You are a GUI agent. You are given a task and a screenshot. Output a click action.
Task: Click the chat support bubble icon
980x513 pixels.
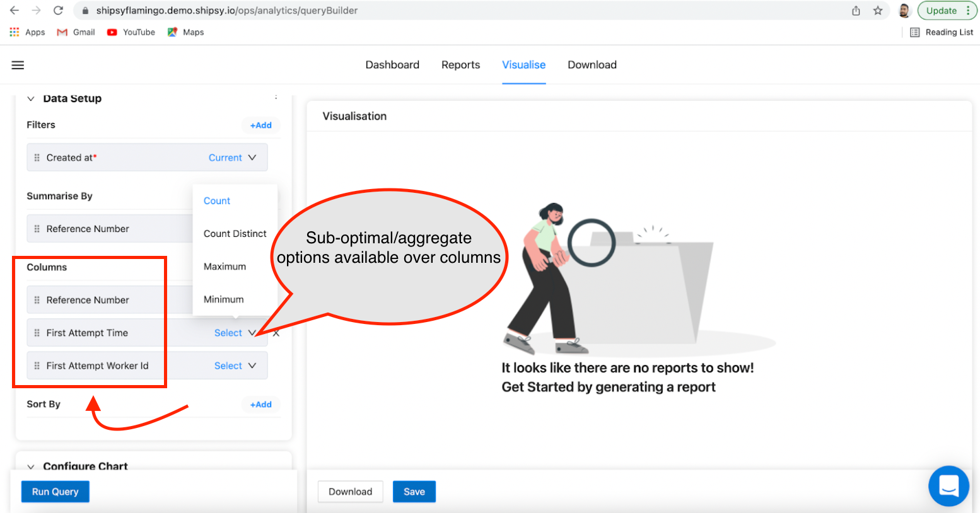tap(948, 486)
